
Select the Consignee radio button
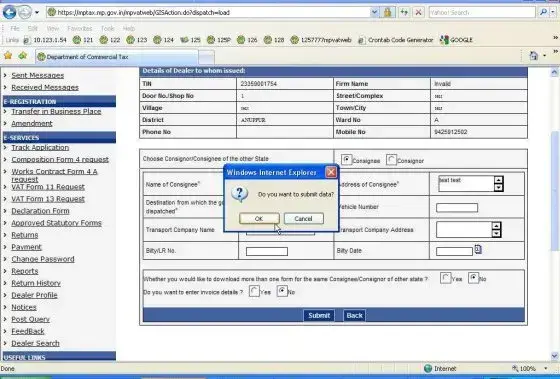(x=346, y=160)
